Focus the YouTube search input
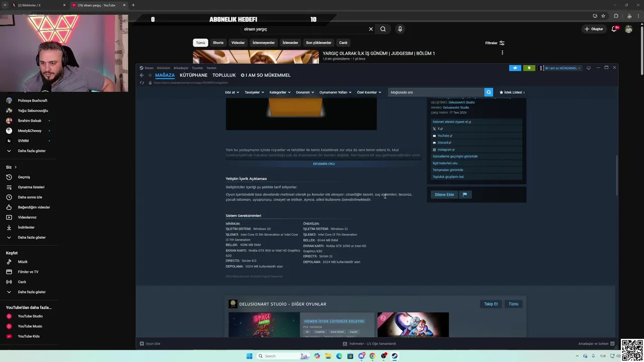 [x=304, y=29]
